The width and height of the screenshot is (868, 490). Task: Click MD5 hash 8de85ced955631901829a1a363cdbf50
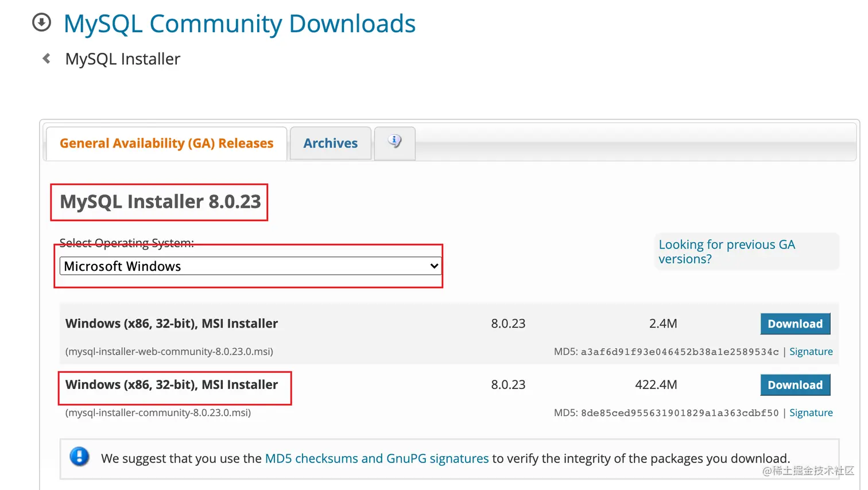[680, 413]
